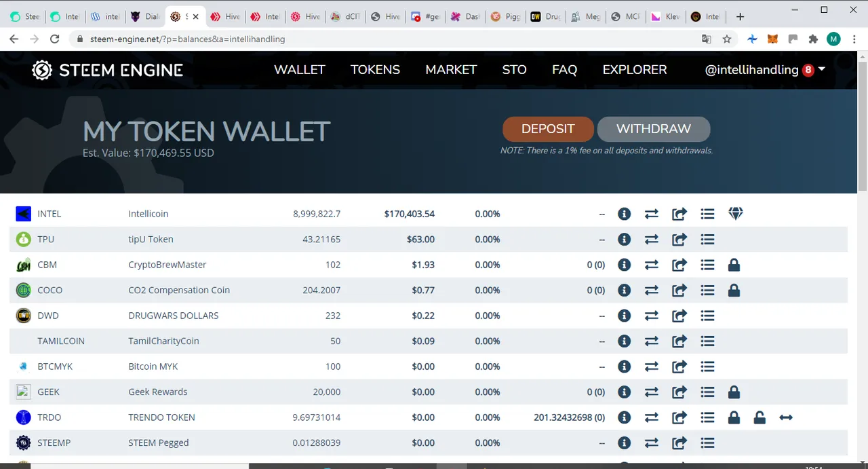Click the 8,999,822.7 balance
The width and height of the screenshot is (868, 469).
click(317, 214)
